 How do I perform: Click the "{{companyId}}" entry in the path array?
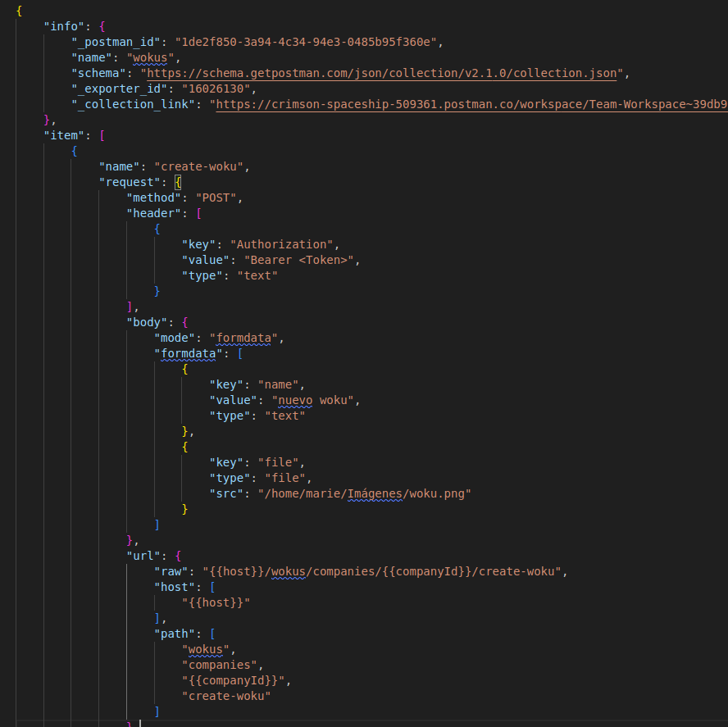point(233,680)
